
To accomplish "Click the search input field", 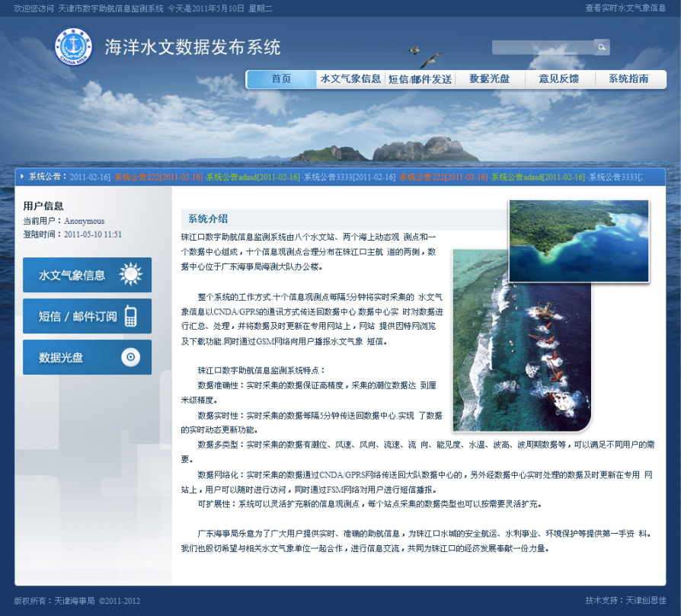I will coord(542,47).
